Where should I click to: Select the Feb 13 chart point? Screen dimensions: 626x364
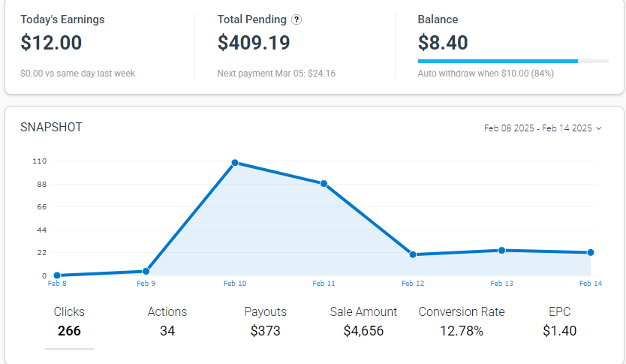[x=501, y=250]
